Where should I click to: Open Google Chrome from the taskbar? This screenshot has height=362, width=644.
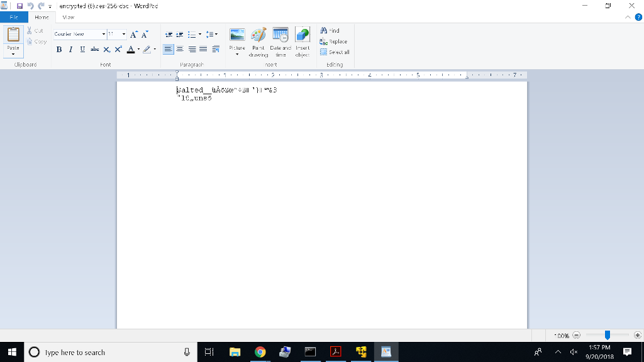point(260,352)
